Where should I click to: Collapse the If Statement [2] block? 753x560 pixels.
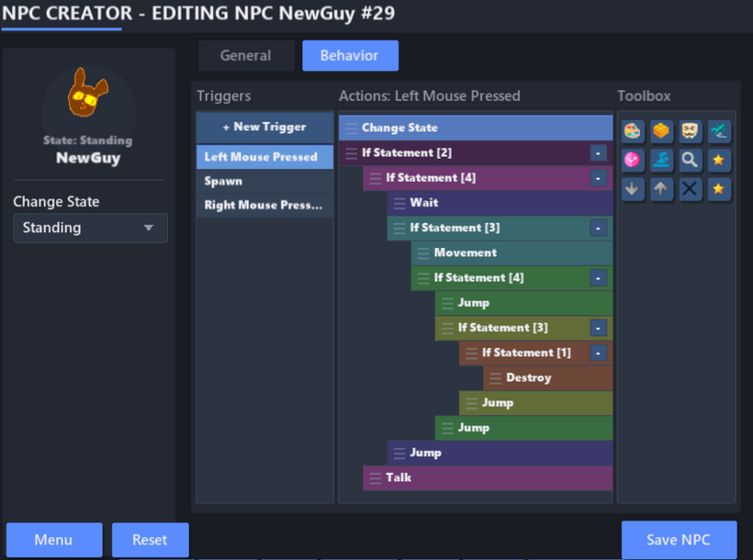[598, 152]
